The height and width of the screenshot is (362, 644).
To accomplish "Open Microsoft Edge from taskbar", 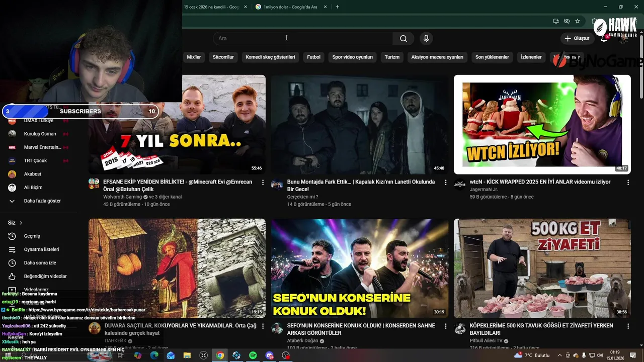I will pyautogui.click(x=154, y=355).
